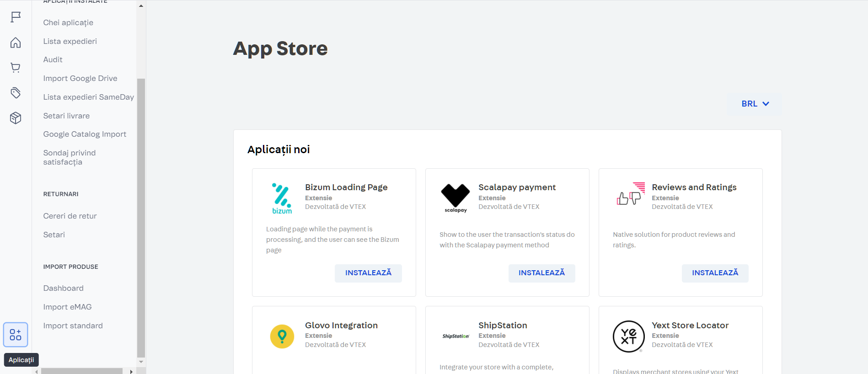Open Import eMAG from sidebar
This screenshot has width=868, height=374.
tap(68, 307)
